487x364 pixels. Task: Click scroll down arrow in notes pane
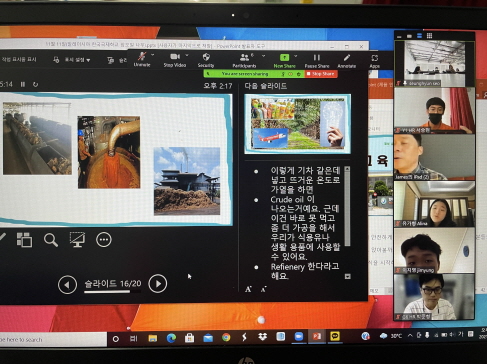click(x=348, y=277)
